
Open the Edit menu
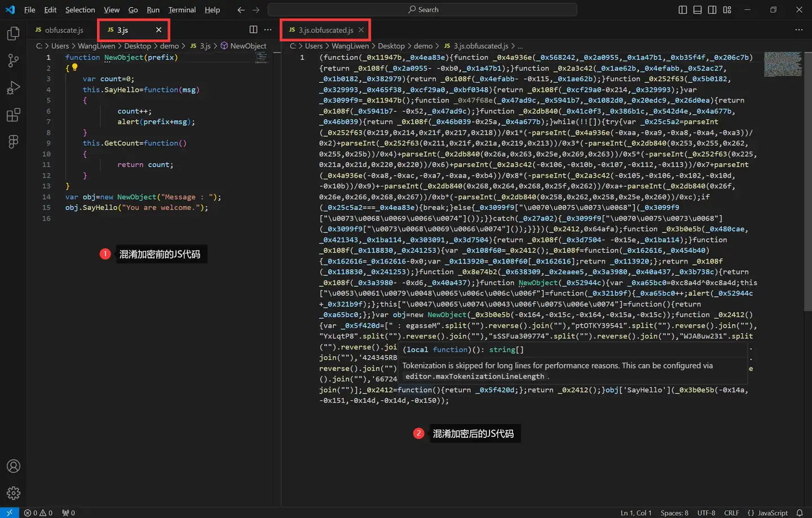click(x=50, y=10)
